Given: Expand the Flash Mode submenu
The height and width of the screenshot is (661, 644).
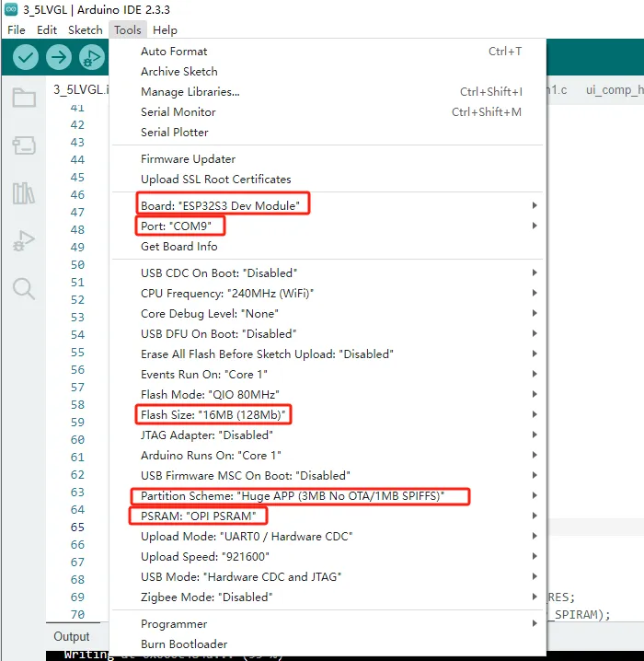Looking at the screenshot, I should [328, 395].
